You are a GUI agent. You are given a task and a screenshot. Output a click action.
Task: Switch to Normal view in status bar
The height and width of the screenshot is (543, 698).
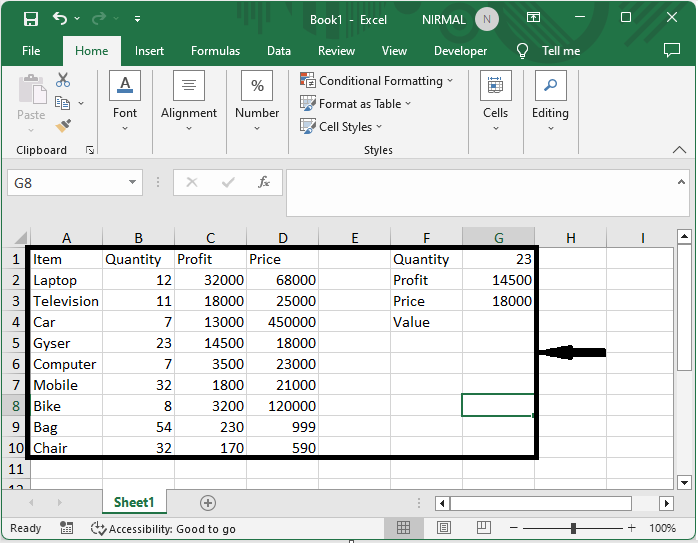(403, 528)
